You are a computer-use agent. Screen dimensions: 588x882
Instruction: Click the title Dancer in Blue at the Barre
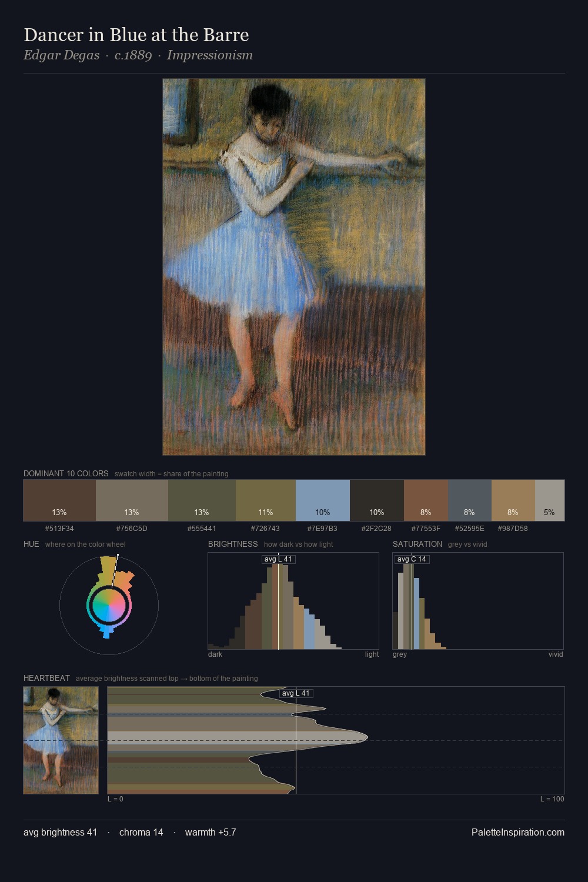tap(136, 35)
